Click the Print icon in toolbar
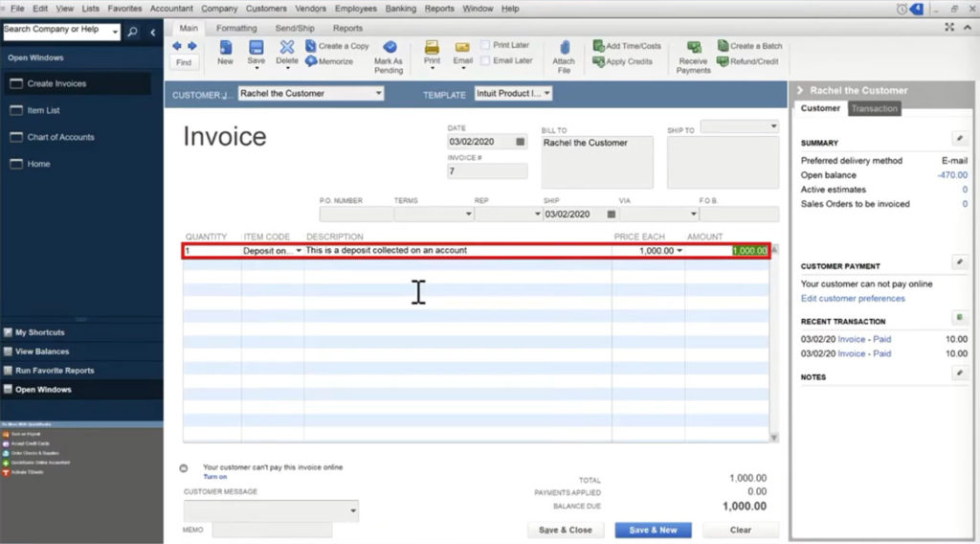Image resolution: width=980 pixels, height=544 pixels. [432, 47]
